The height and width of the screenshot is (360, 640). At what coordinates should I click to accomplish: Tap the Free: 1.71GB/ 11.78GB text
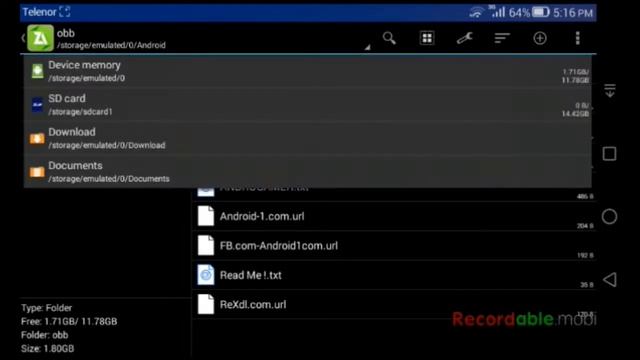click(x=69, y=322)
